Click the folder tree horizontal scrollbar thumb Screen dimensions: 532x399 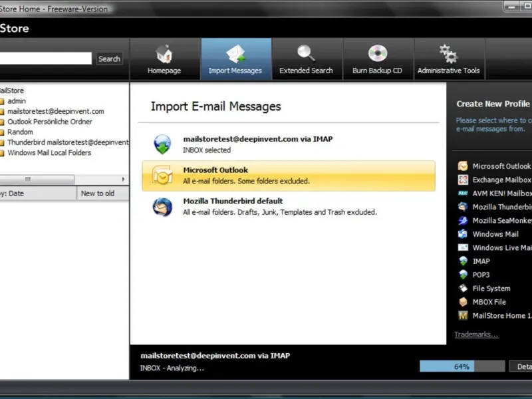point(37,179)
